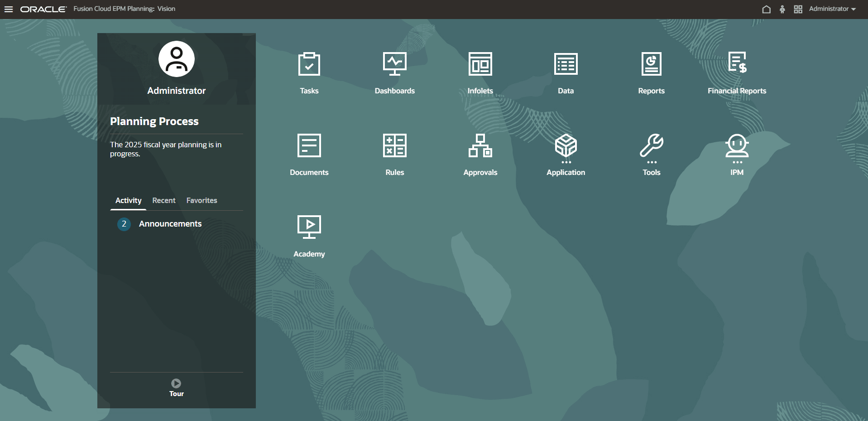Image resolution: width=868 pixels, height=421 pixels.
Task: Open Approvals
Action: point(480,155)
